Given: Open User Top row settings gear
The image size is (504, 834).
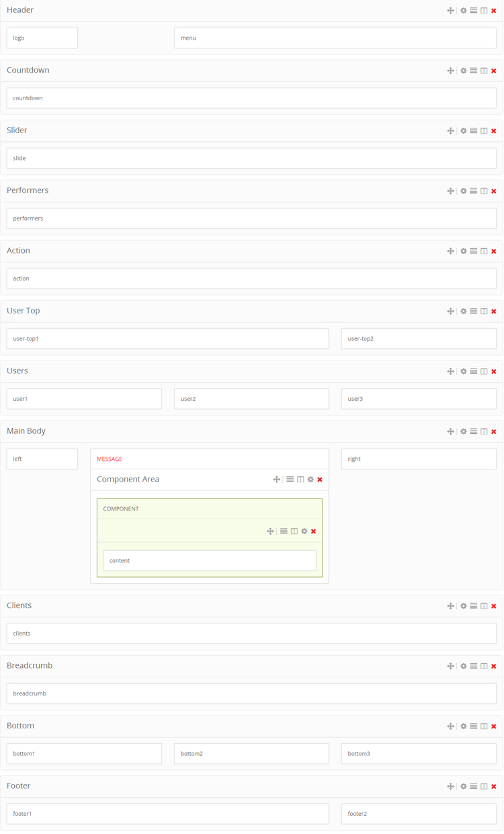Looking at the screenshot, I should [463, 311].
